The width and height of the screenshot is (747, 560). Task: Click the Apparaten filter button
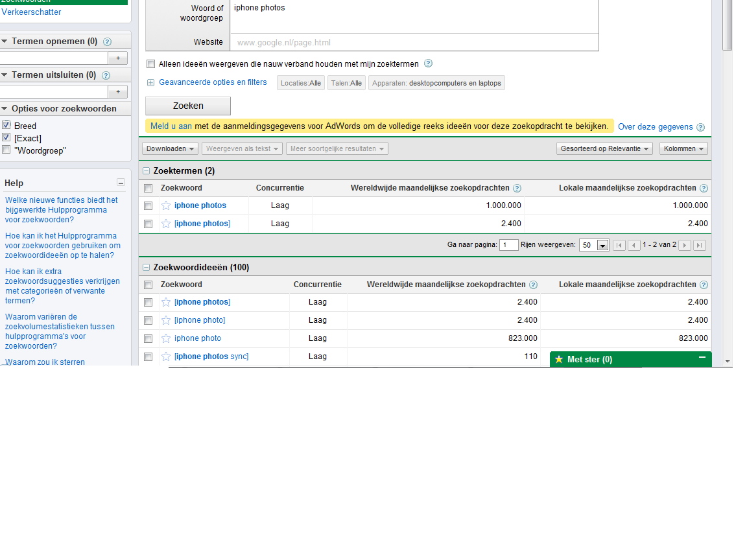tap(436, 83)
